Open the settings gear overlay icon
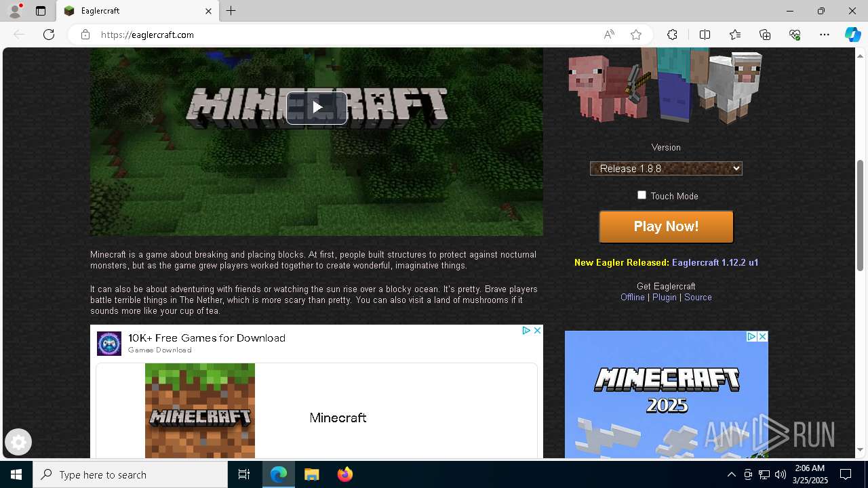 point(18,443)
